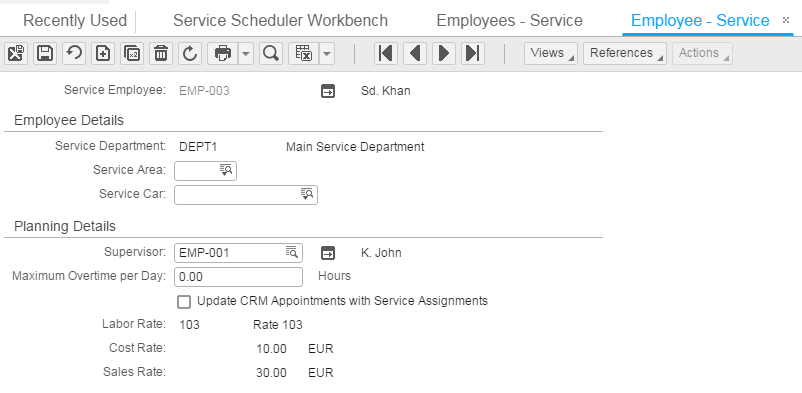Image resolution: width=802 pixels, height=393 pixels.
Task: Open the Views dropdown menu
Action: pyautogui.click(x=551, y=53)
